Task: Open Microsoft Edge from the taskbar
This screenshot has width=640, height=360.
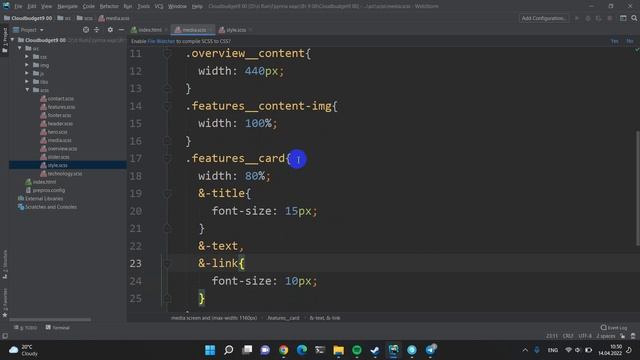Action: (x=302, y=350)
